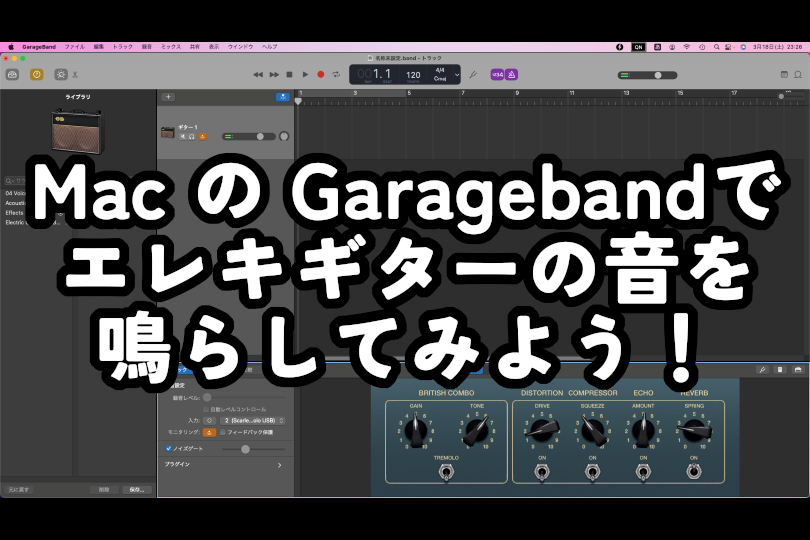Open the ファイル menu
Image resolution: width=810 pixels, height=540 pixels.
point(74,47)
